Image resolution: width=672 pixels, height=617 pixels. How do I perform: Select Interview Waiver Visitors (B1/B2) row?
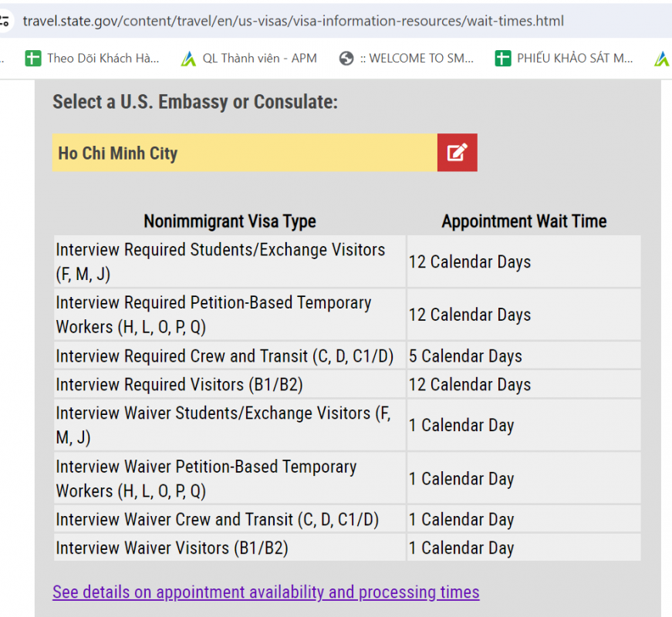[347, 548]
